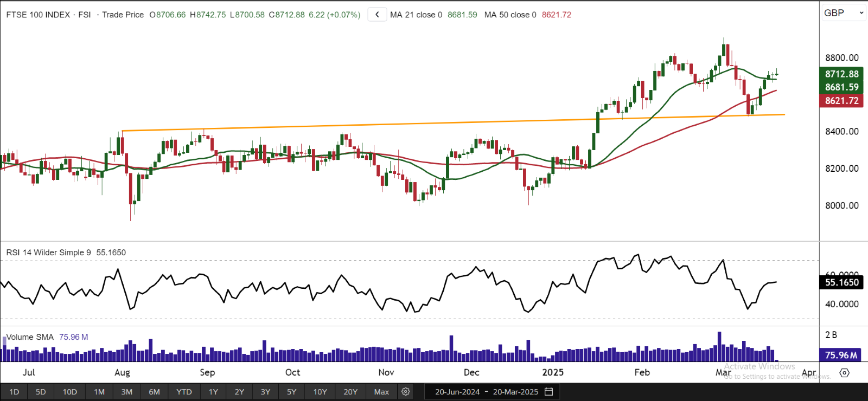Viewport: 868px width, 401px height.
Task: Set range to 2Y
Action: pyautogui.click(x=239, y=392)
